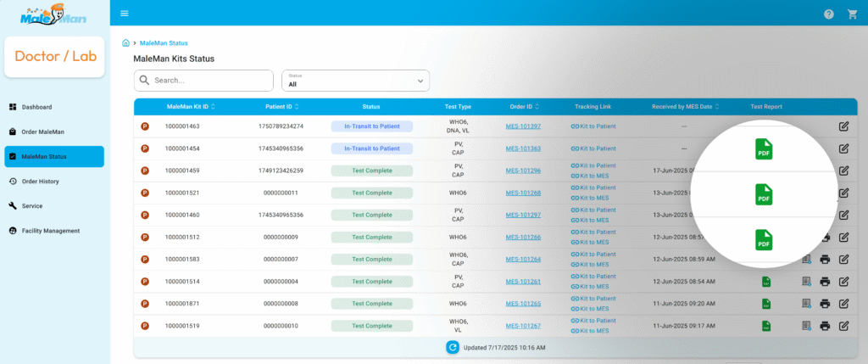The image size is (868, 364).
Task: Open order link MES-101297
Action: [x=523, y=215]
